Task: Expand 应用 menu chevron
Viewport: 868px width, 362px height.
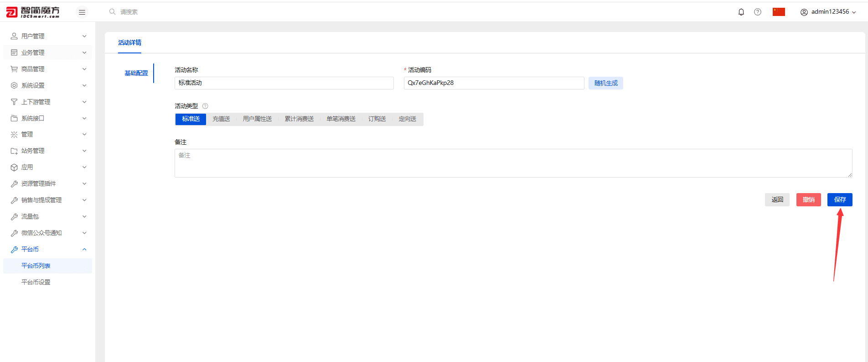Action: [x=84, y=167]
